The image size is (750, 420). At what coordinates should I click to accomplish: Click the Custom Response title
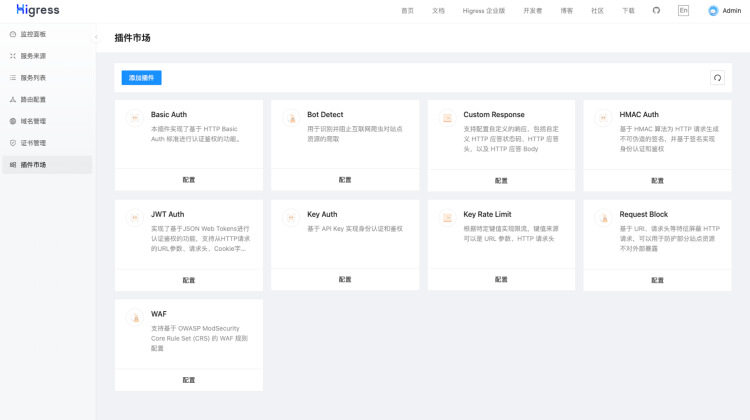[x=494, y=114]
